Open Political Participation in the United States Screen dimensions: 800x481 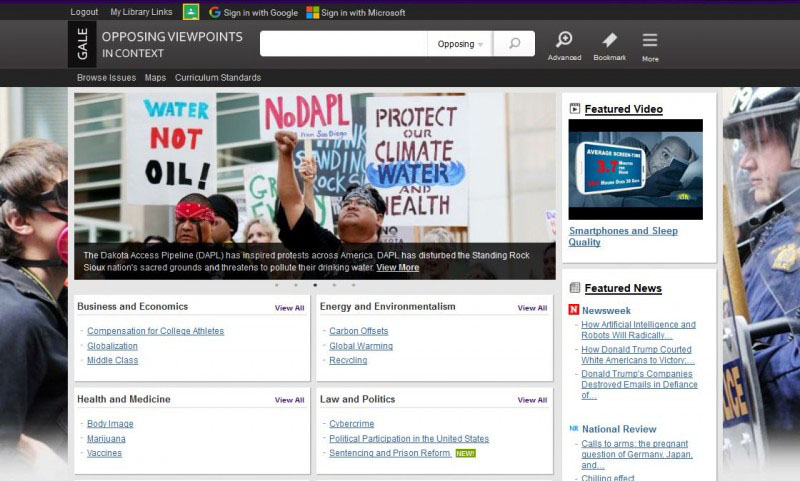click(x=409, y=439)
